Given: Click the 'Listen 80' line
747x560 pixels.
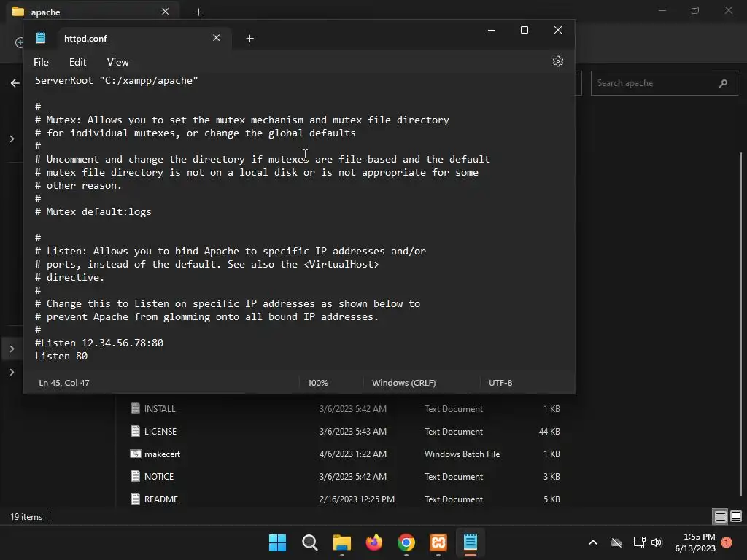Looking at the screenshot, I should [61, 356].
